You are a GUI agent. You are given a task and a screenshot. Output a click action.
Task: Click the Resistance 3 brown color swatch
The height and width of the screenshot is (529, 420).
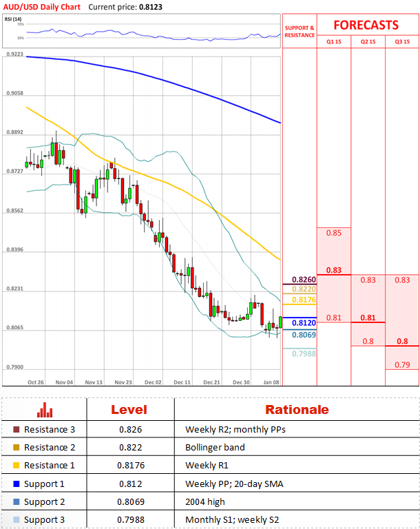pos(17,430)
